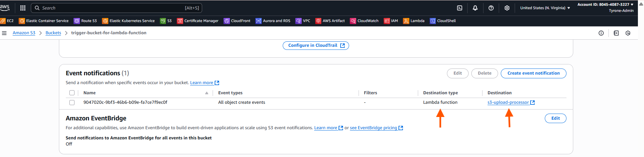This screenshot has height=157, width=644.
Task: Open the IAM shortcut in favorites bar
Action: [x=391, y=21]
